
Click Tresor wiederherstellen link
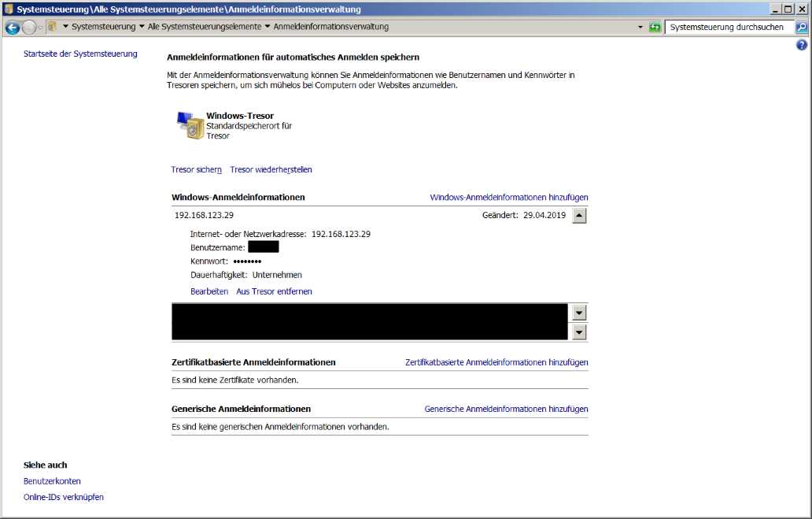271,169
